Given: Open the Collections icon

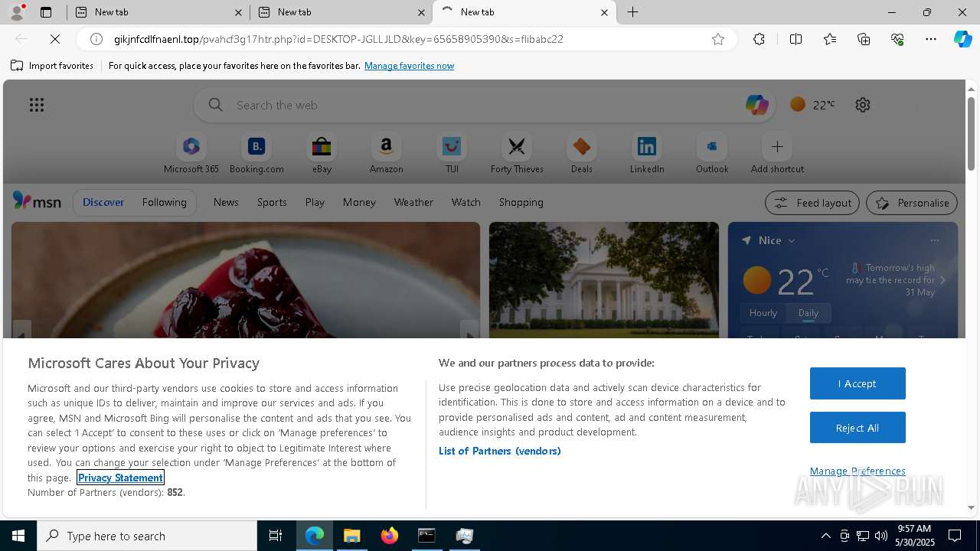Looking at the screenshot, I should click(x=864, y=39).
